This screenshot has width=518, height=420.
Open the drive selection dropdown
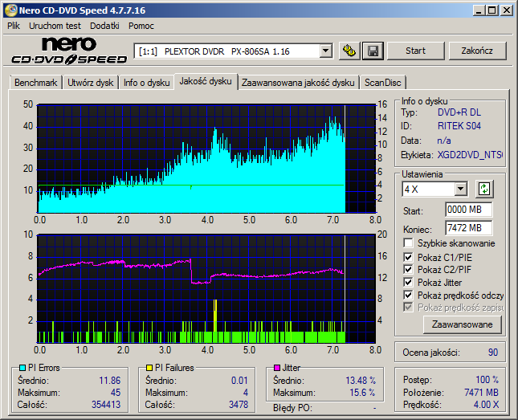(x=325, y=51)
